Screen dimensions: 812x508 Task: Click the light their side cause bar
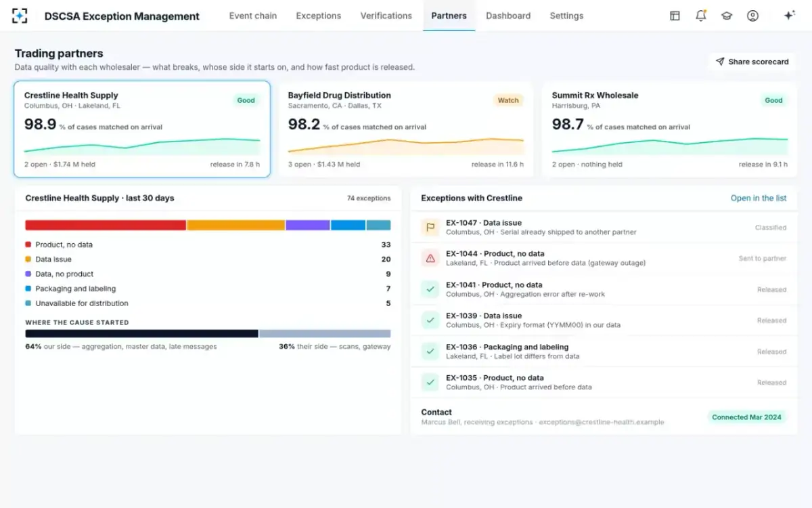(325, 333)
